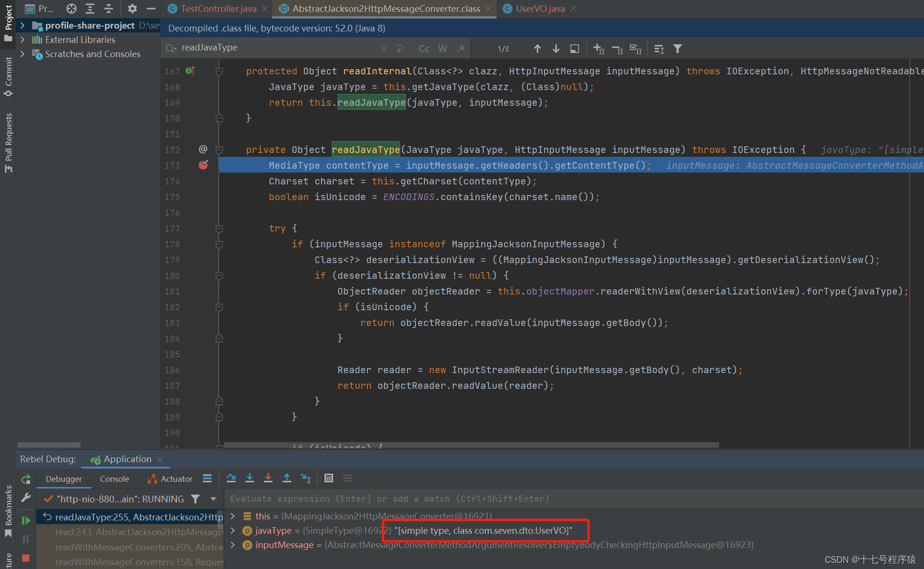Toggle Match Case (Cc) in search
924x569 pixels.
(424, 49)
